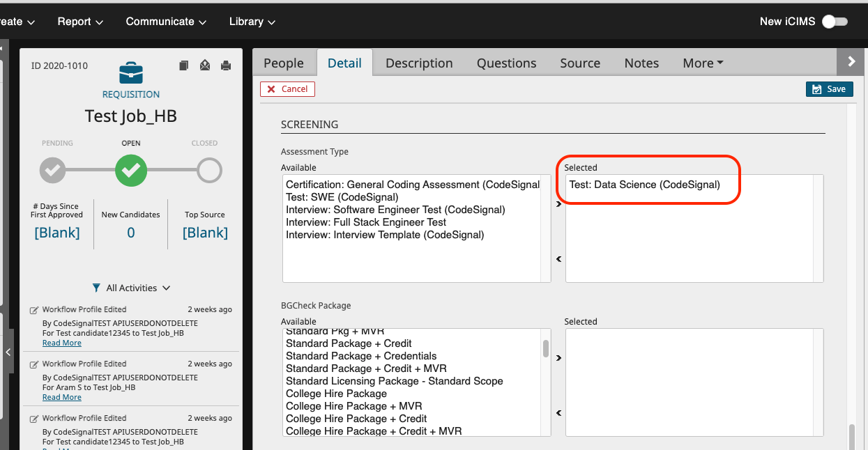Screen dimensions: 868x450
Task: Remove assessment type with left arrow
Action: coord(558,259)
